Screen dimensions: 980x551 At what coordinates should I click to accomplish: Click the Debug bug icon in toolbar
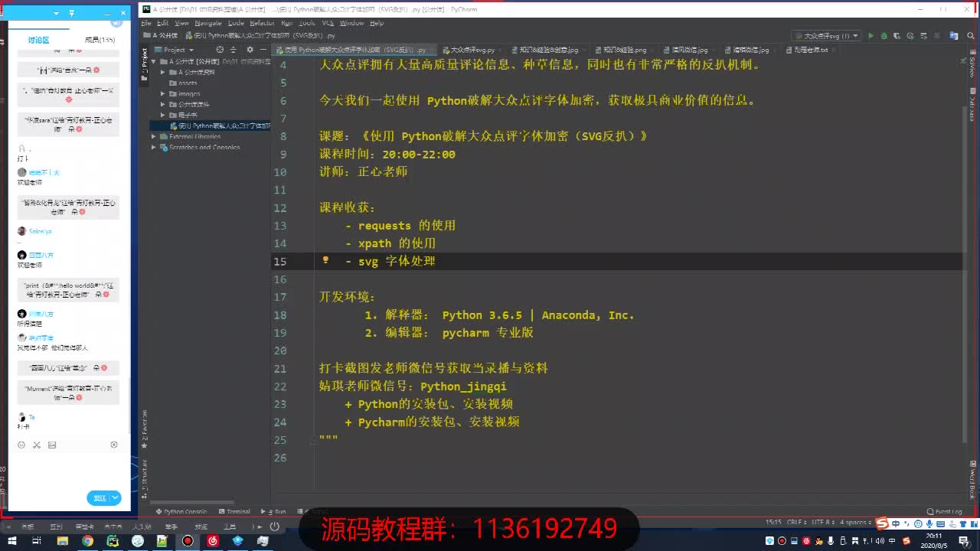tap(884, 36)
